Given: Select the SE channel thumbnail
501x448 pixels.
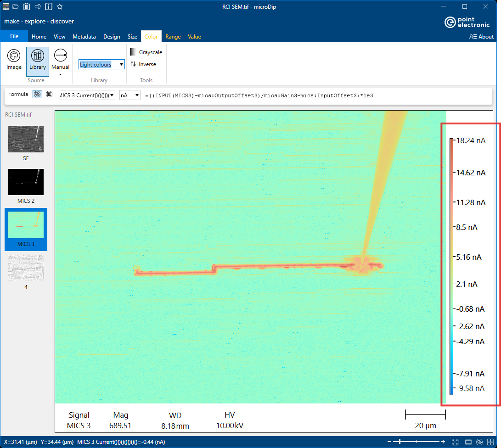Looking at the screenshot, I should pos(26,139).
